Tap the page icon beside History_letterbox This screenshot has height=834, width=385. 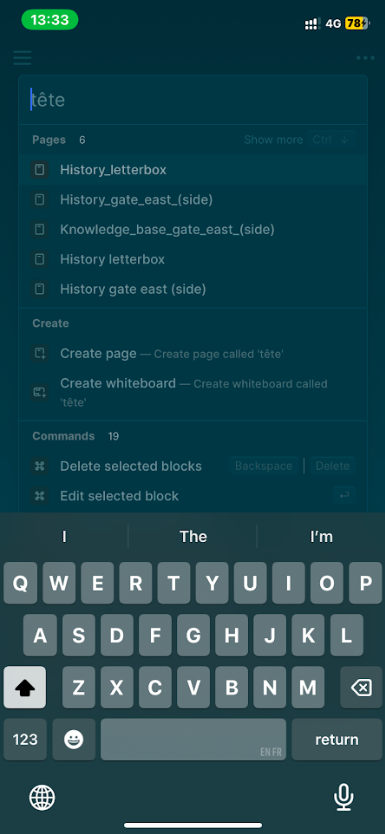coord(39,170)
